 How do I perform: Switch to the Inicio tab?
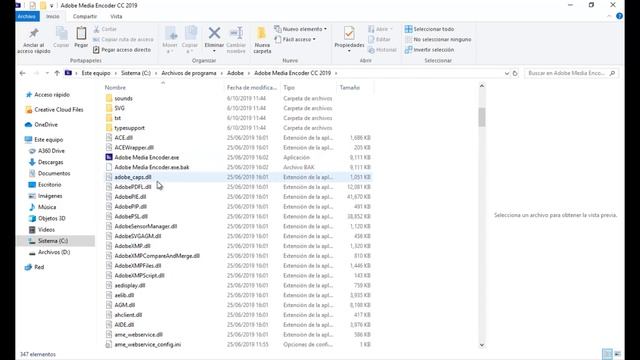(53, 16)
